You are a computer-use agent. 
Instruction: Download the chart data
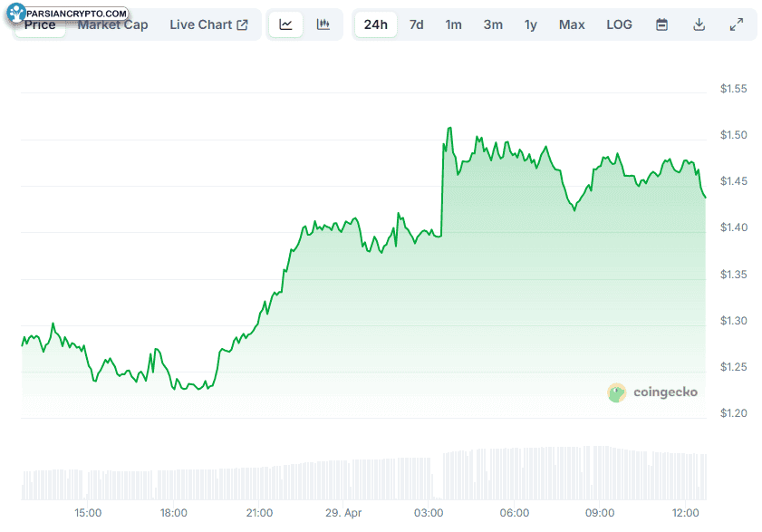[699, 24]
